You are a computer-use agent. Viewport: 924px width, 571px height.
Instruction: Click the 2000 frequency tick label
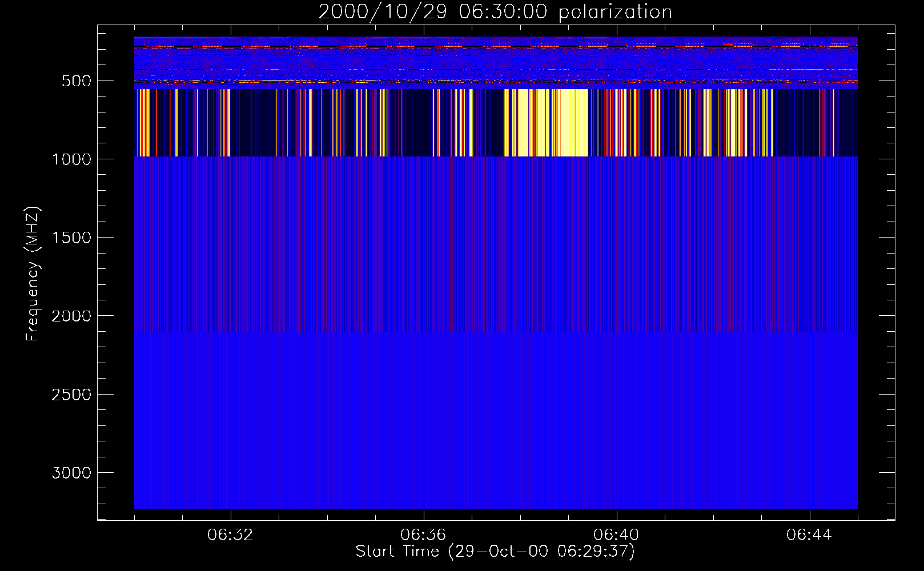pos(71,316)
